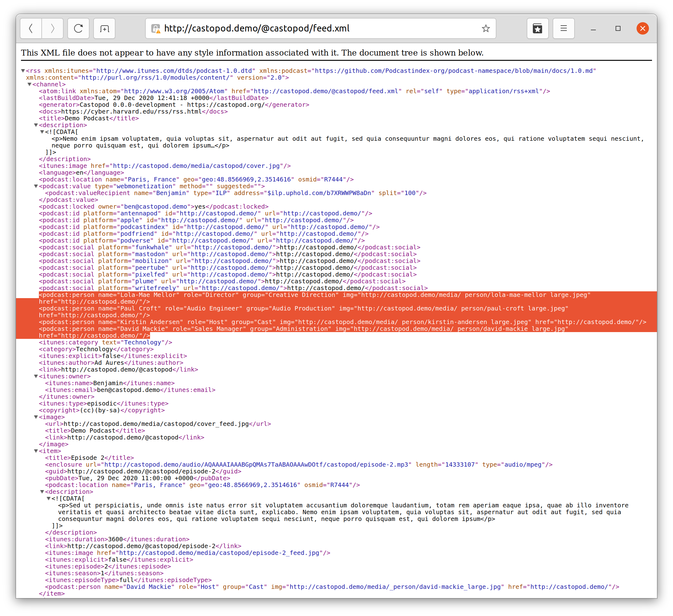Click the copyright (cc)(by-sa) line

(102, 410)
